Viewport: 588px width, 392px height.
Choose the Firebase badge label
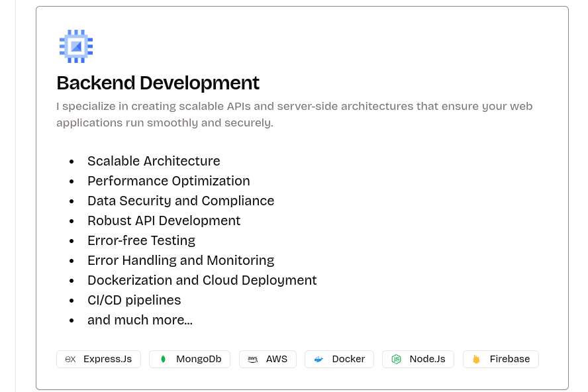coord(510,359)
